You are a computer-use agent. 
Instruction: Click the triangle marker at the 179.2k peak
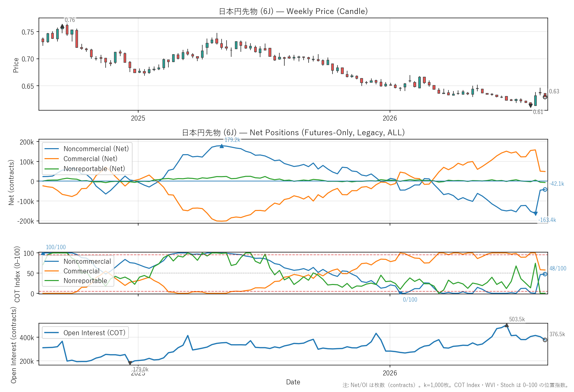coord(222,146)
